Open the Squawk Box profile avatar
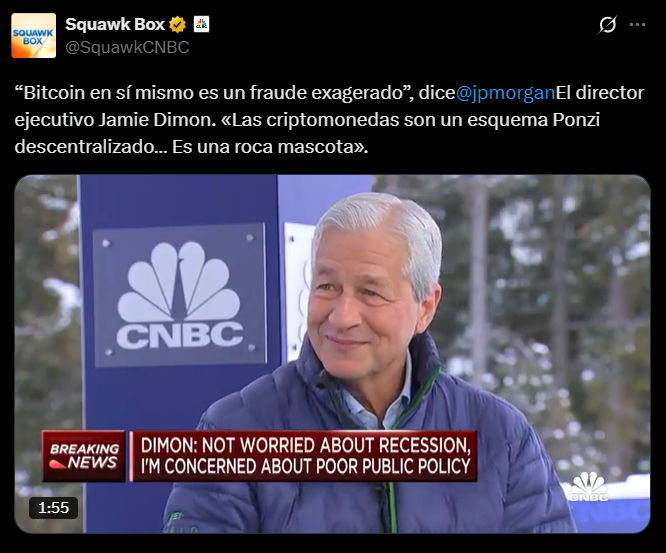This screenshot has height=553, width=666. [34, 36]
